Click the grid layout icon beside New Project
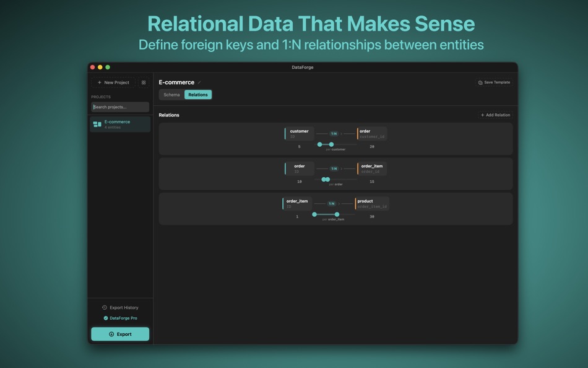Screen dimensions: 588x368 [x=143, y=83]
